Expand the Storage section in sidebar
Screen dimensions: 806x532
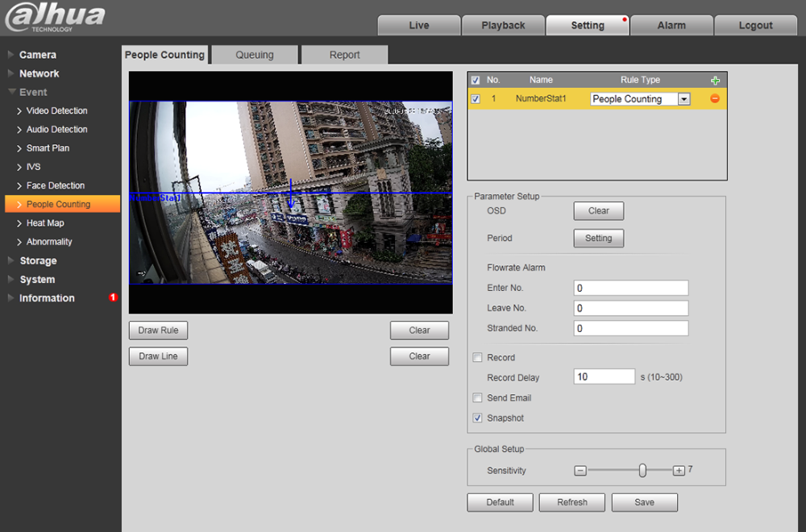pos(38,260)
